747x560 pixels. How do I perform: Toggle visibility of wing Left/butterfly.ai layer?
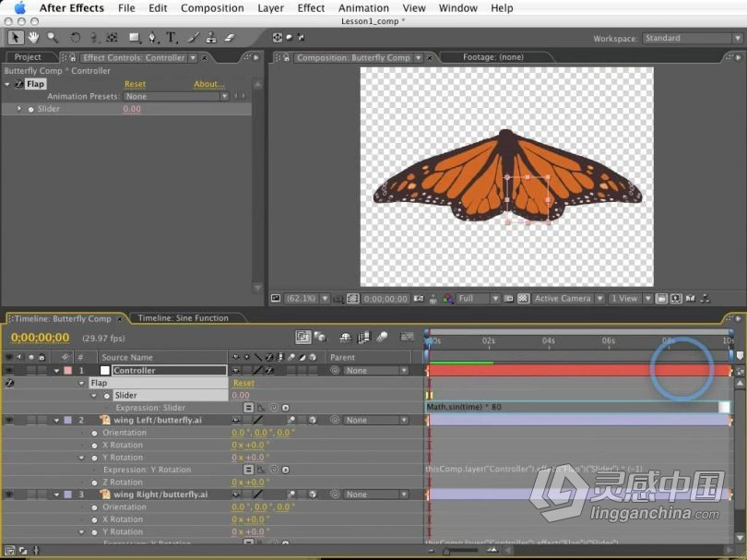click(x=8, y=420)
